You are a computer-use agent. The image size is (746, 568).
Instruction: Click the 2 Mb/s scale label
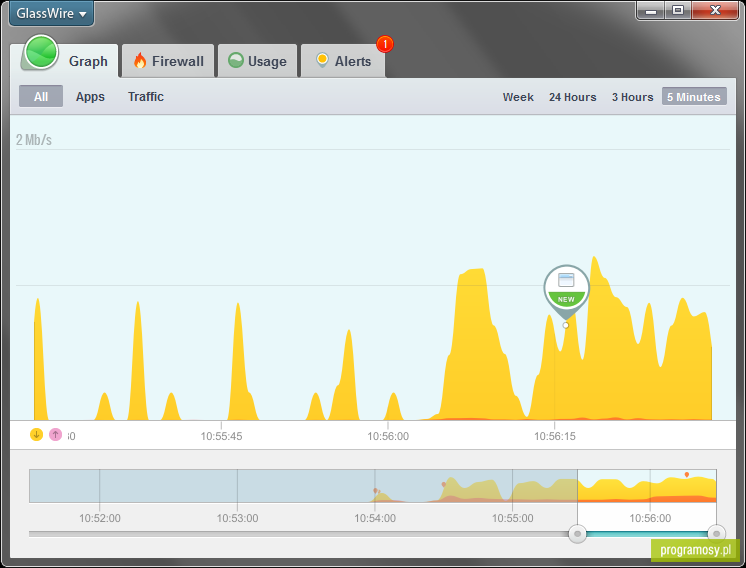[x=34, y=140]
